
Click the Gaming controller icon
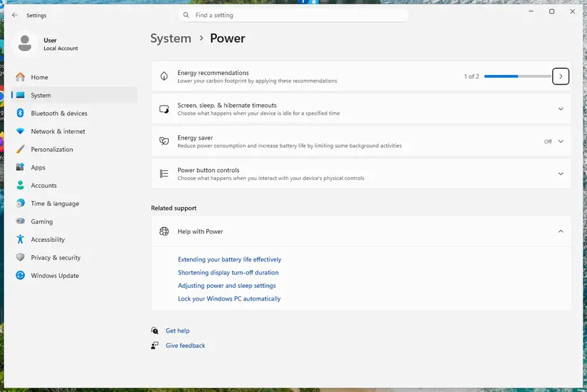pos(21,221)
